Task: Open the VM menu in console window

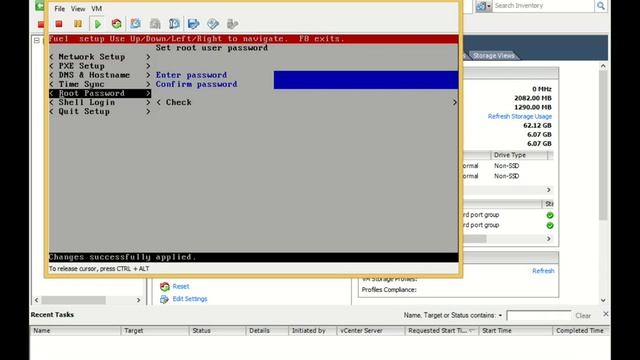Action: [97, 9]
